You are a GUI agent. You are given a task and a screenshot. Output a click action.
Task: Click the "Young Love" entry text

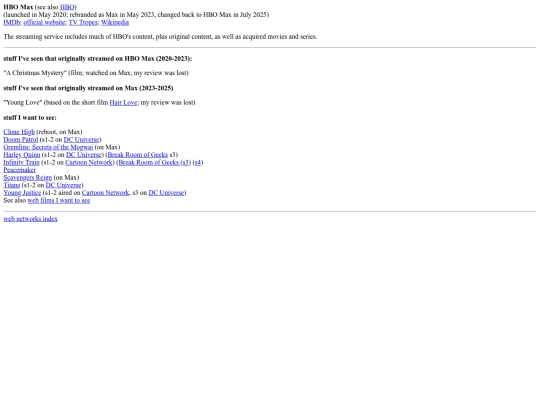(x=99, y=102)
